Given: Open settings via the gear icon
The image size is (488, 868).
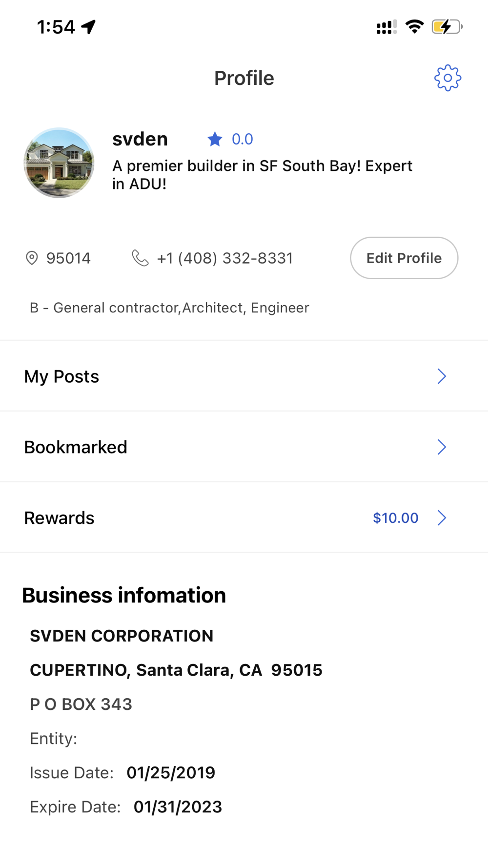Looking at the screenshot, I should 447,78.
